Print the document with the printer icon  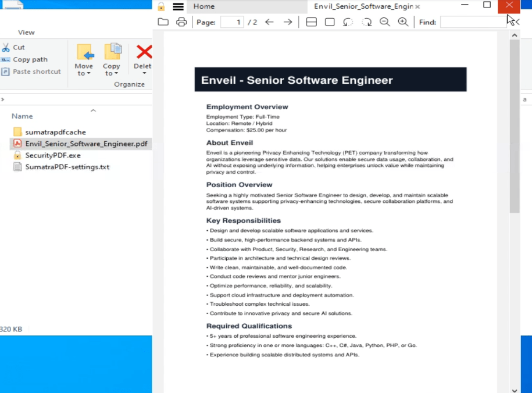point(181,22)
